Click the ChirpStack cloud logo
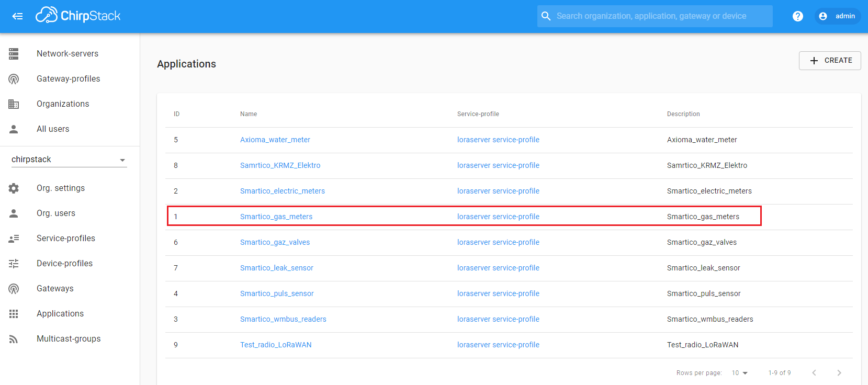The width and height of the screenshot is (868, 385). 47,16
